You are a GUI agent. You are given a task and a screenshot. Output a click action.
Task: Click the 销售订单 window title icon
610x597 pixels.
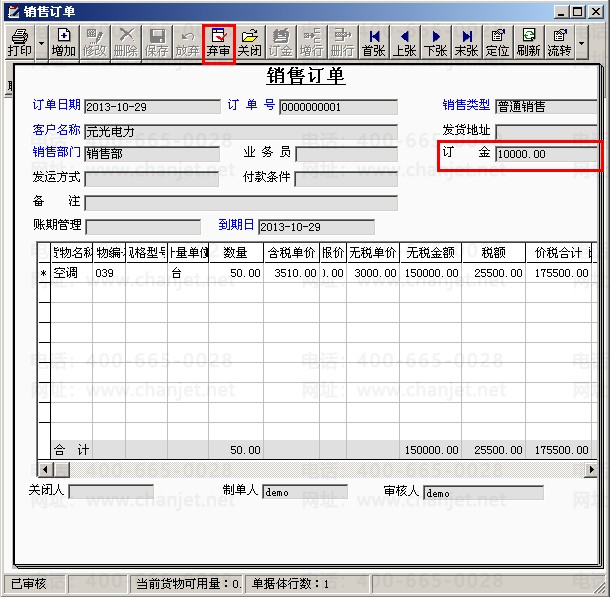pyautogui.click(x=14, y=12)
